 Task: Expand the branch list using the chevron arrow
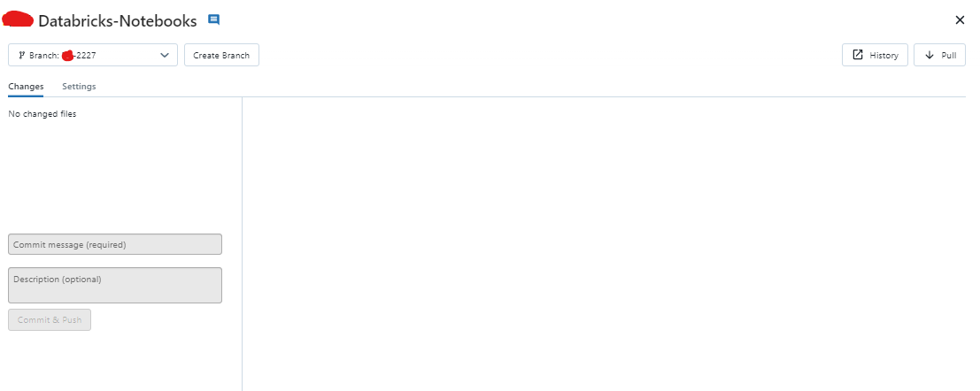165,55
